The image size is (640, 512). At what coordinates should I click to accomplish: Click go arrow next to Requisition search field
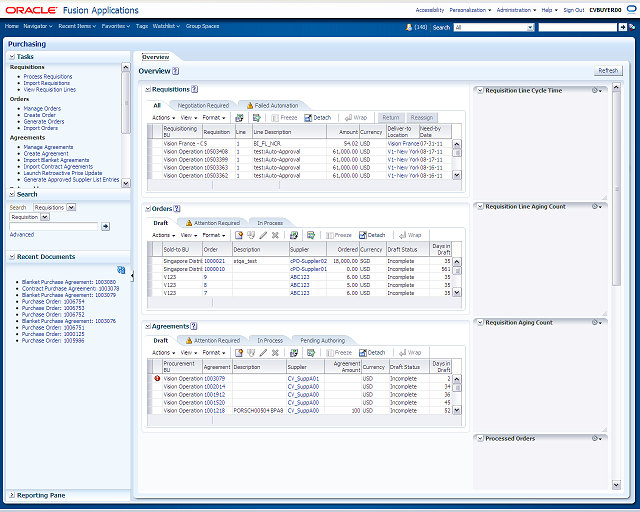(106, 226)
